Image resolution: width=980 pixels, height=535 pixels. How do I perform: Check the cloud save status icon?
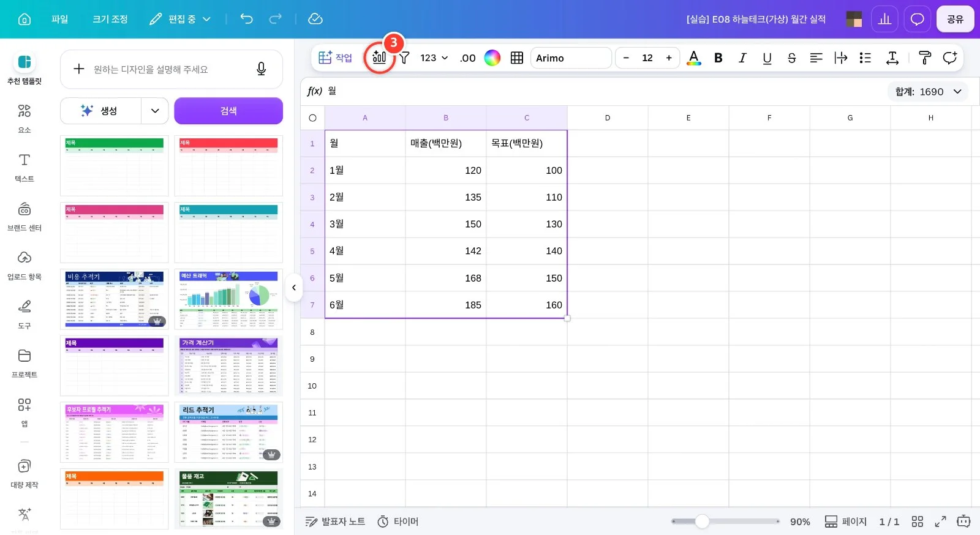tap(315, 19)
